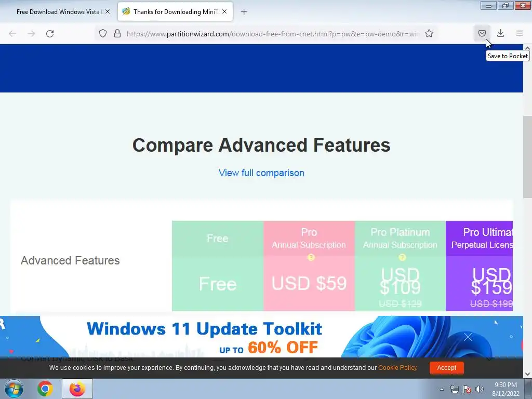The image size is (532, 399).
Task: Expand the Convert Dynamic Disk row chevron
Action: [489, 358]
